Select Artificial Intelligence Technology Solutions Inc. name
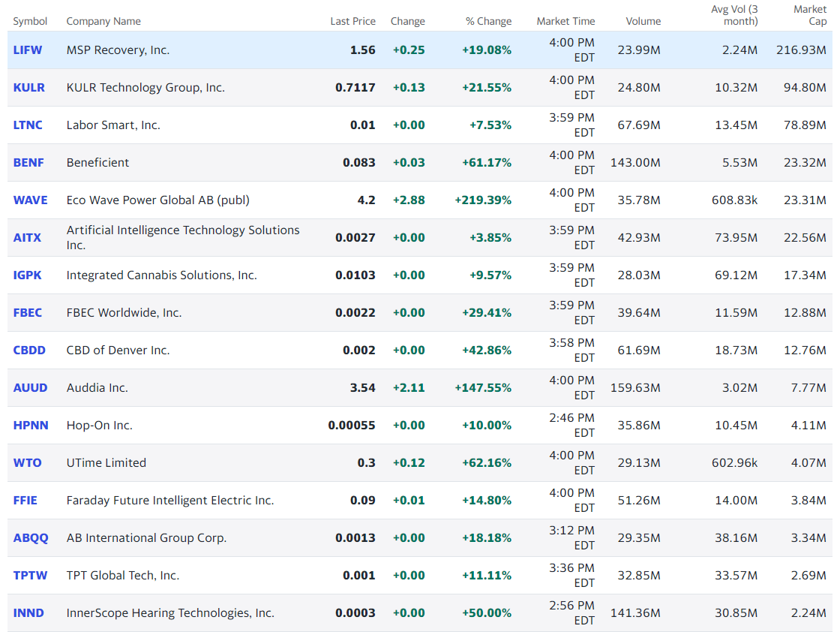 183,237
